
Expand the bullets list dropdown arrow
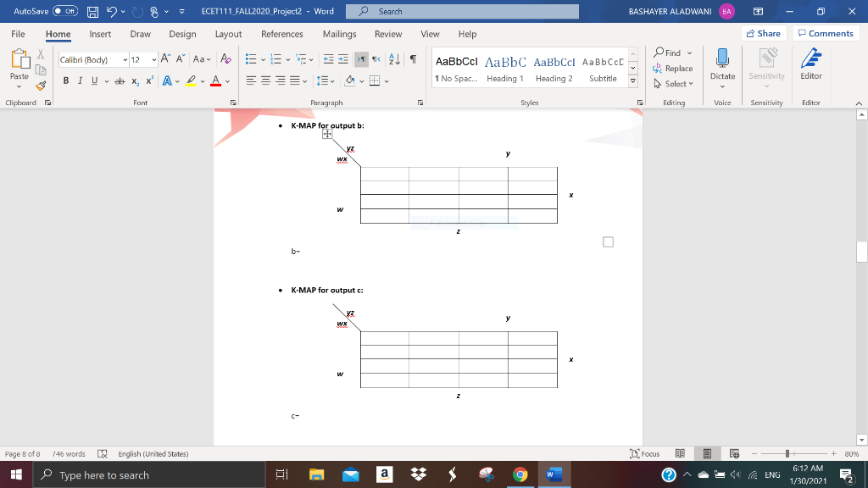point(263,60)
